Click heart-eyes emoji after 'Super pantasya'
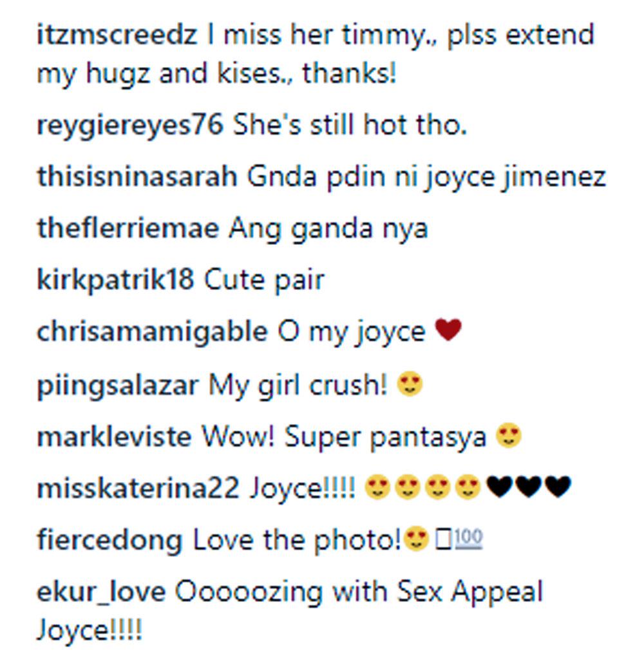644x658 pixels. tap(509, 435)
